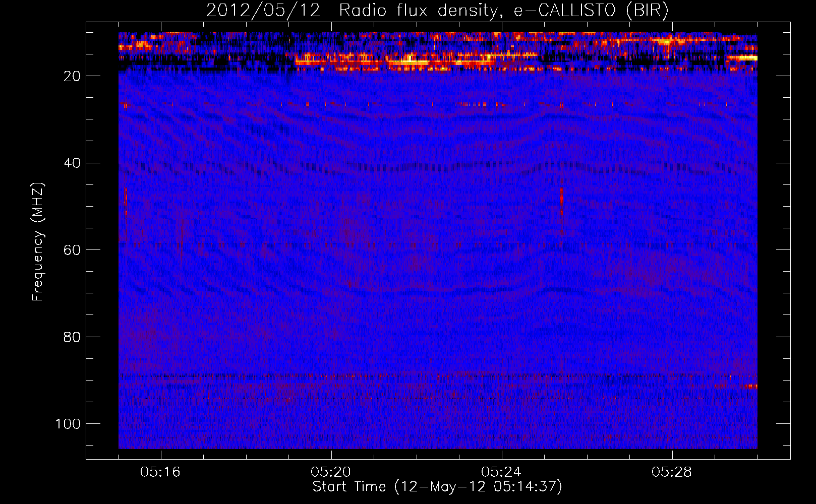Click the '05:28' time tick label
Viewport: 816px width, 504px height.
click(x=672, y=472)
